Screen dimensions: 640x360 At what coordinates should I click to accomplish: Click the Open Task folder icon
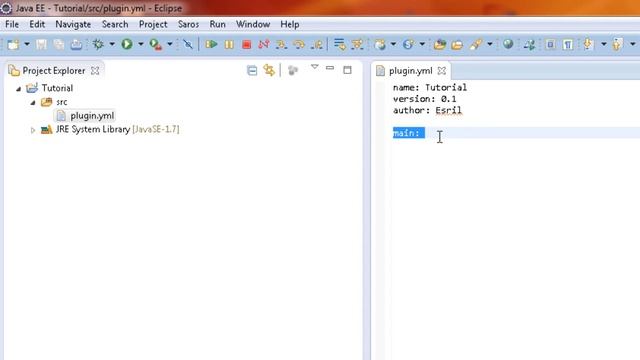[457, 44]
